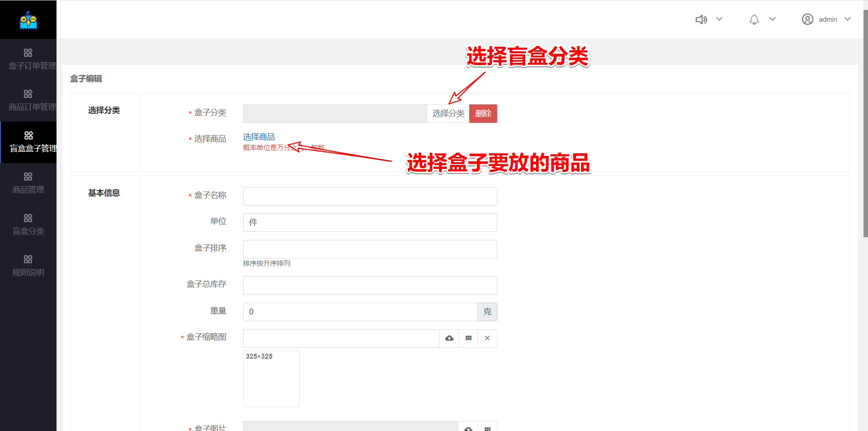Click the 盒子编辑 page title
The height and width of the screenshot is (431, 868).
pos(86,79)
